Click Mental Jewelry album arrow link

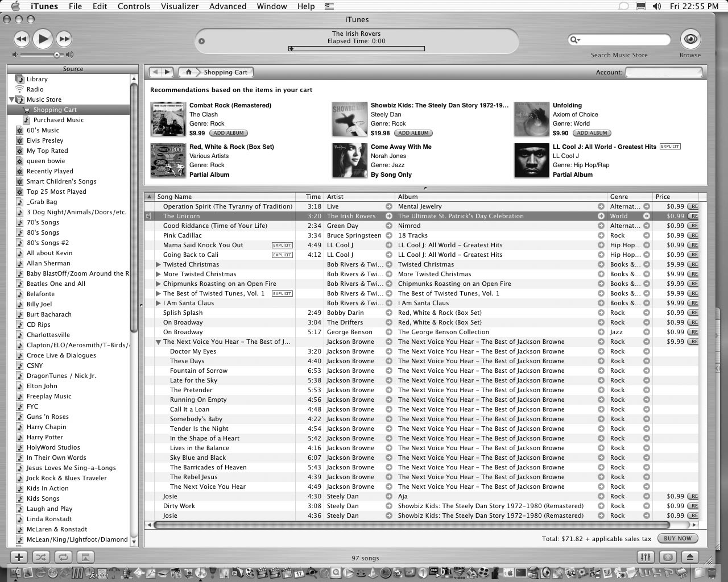pos(601,206)
